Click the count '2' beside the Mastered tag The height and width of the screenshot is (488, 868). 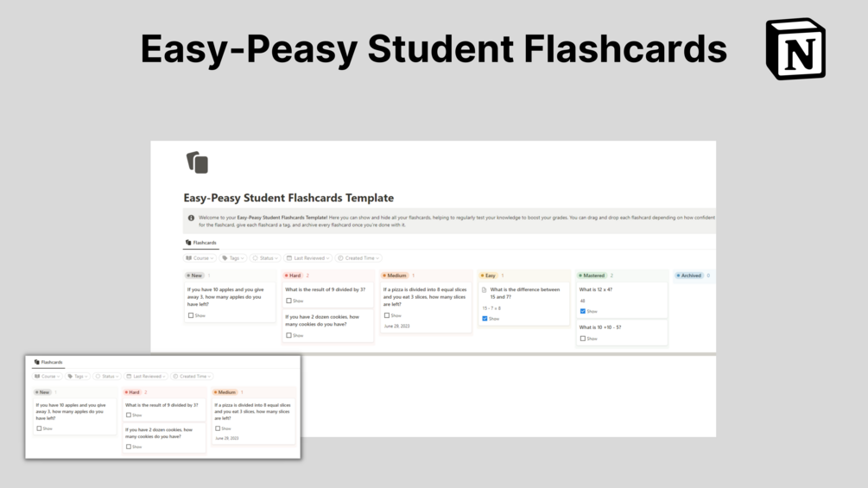pos(611,276)
